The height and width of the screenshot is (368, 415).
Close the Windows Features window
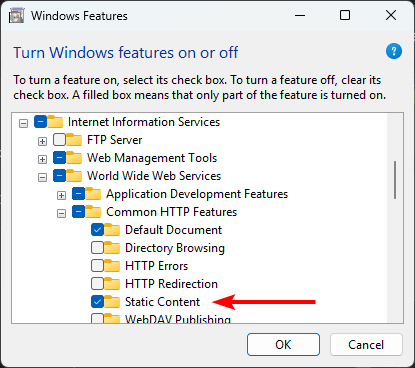coord(391,15)
